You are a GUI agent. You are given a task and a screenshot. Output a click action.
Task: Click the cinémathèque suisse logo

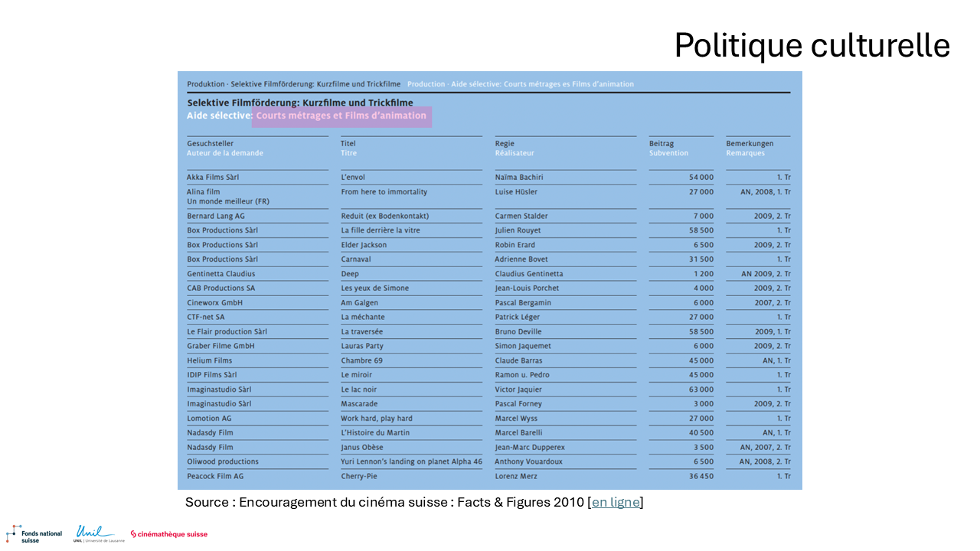[x=168, y=534]
